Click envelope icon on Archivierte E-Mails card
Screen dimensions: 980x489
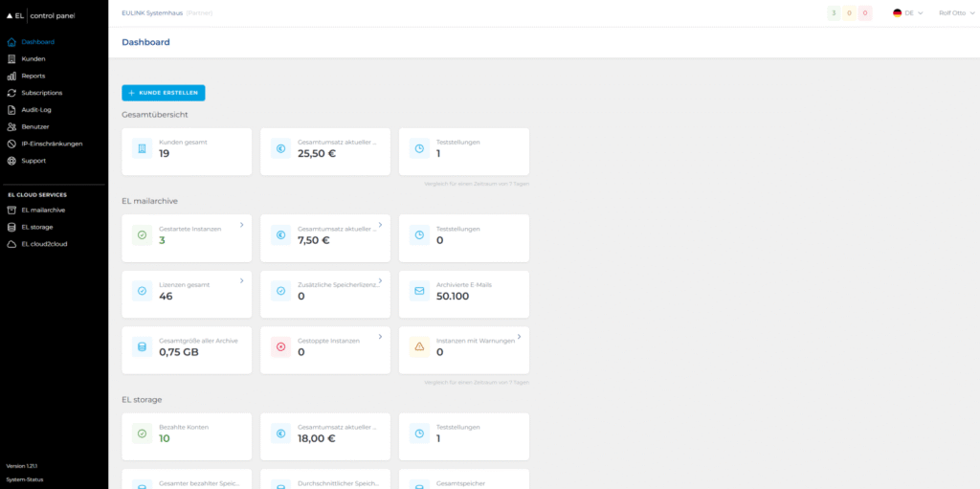tap(419, 291)
